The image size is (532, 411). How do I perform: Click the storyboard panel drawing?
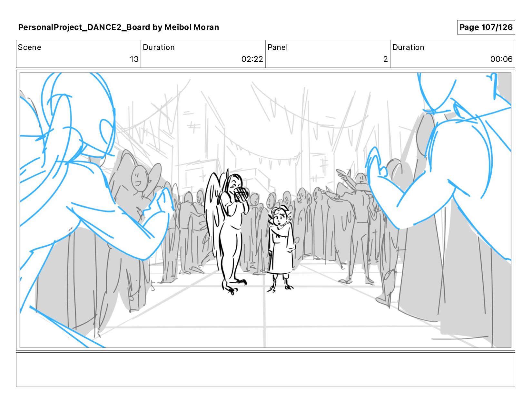[x=265, y=210]
